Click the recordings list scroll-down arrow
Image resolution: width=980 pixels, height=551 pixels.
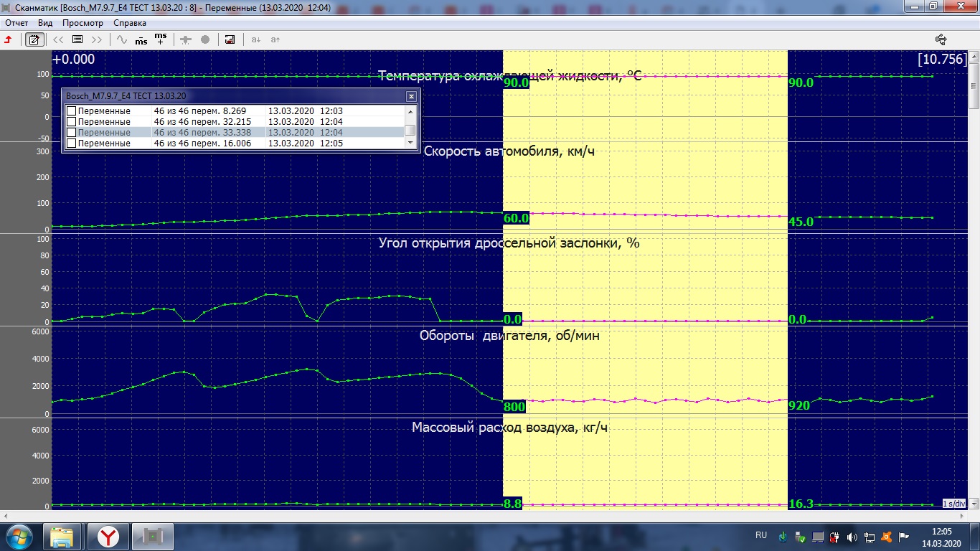coord(410,143)
